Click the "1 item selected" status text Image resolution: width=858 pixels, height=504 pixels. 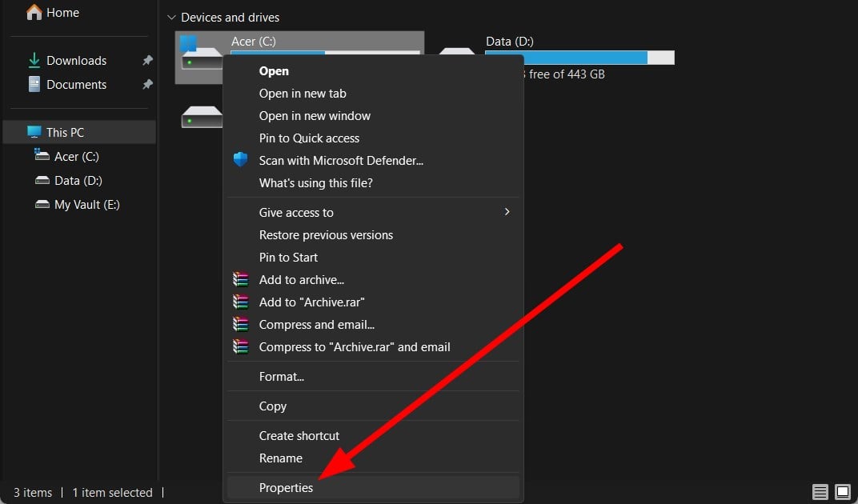click(112, 493)
